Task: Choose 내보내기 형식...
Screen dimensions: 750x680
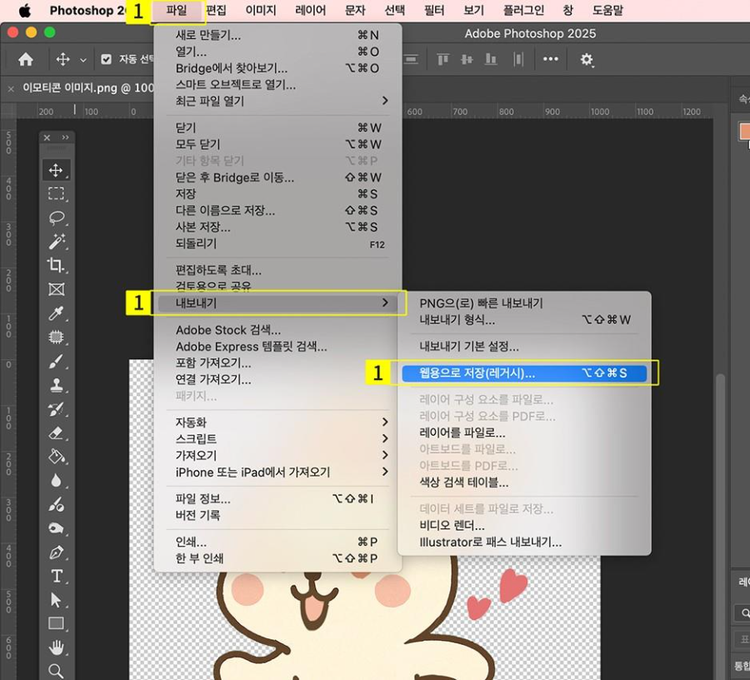Action: [x=524, y=319]
